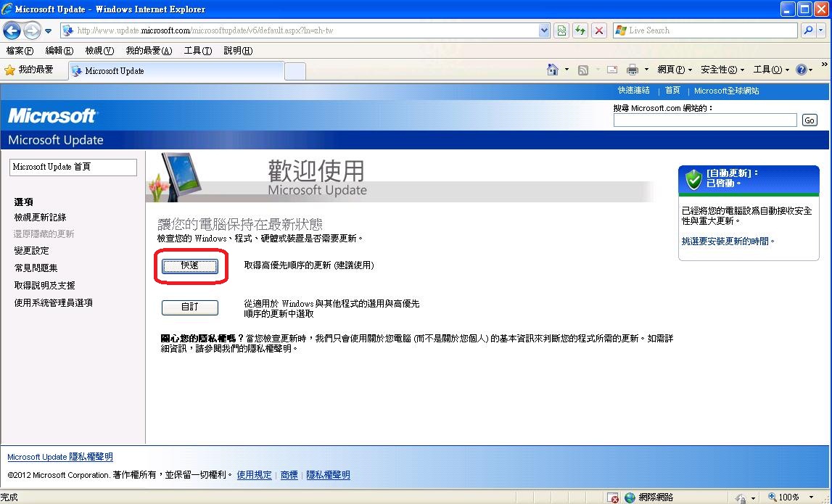Open 取得說明及支援 in the sidebar

[44, 286]
